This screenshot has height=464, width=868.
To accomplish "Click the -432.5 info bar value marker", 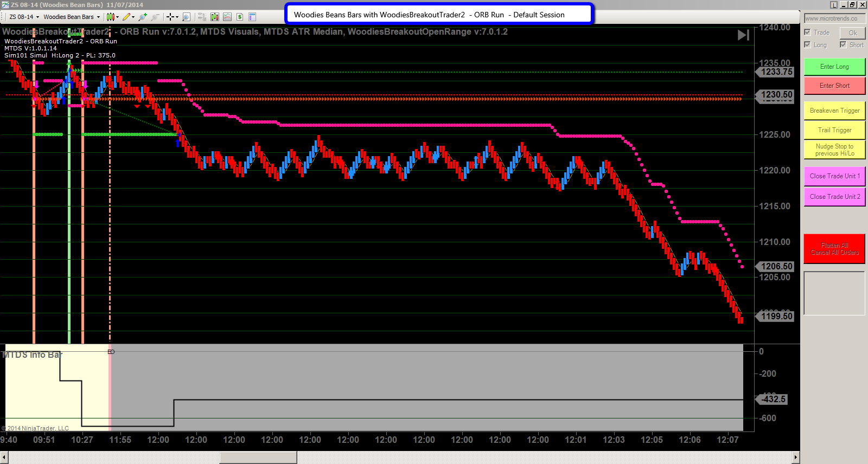I will click(771, 399).
